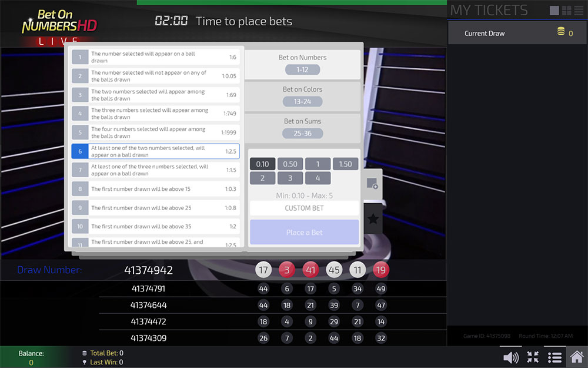
Task: Click the add ticket icon above star
Action: pyautogui.click(x=373, y=184)
